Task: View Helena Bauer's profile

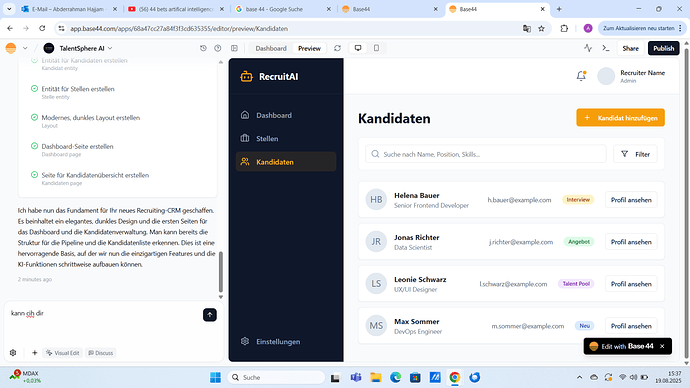Action: 631,200
